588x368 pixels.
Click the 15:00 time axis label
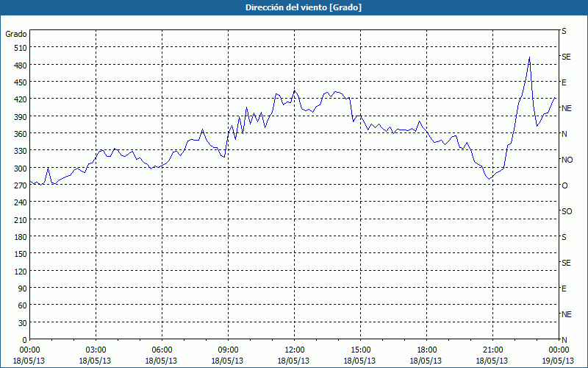pyautogui.click(x=360, y=350)
